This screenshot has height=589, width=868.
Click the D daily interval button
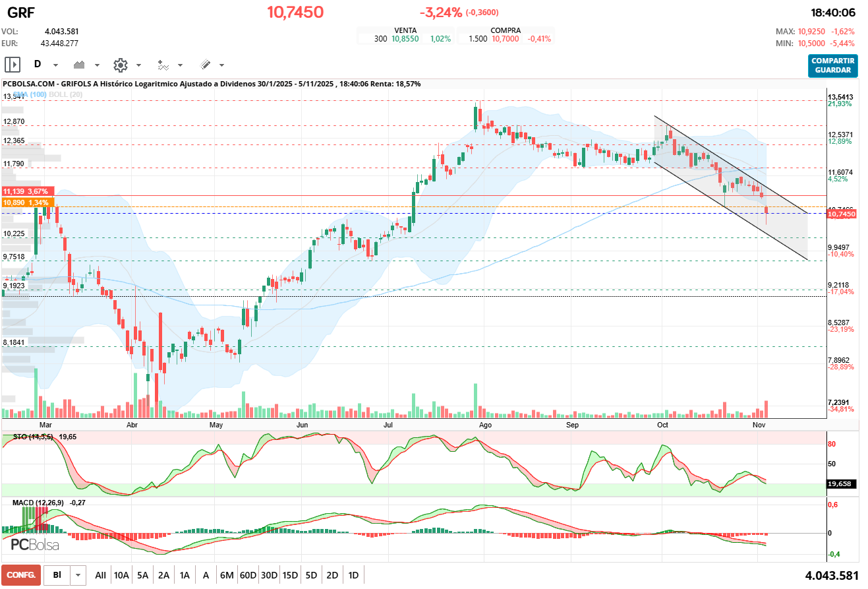[38, 65]
